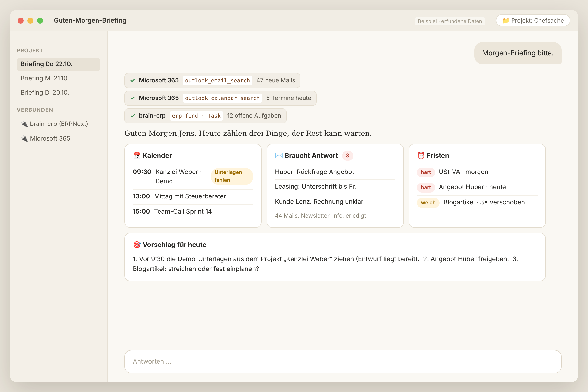This screenshot has width=588, height=392.
Task: Click the '12 offene Aufgaben' result text
Action: pos(254,116)
